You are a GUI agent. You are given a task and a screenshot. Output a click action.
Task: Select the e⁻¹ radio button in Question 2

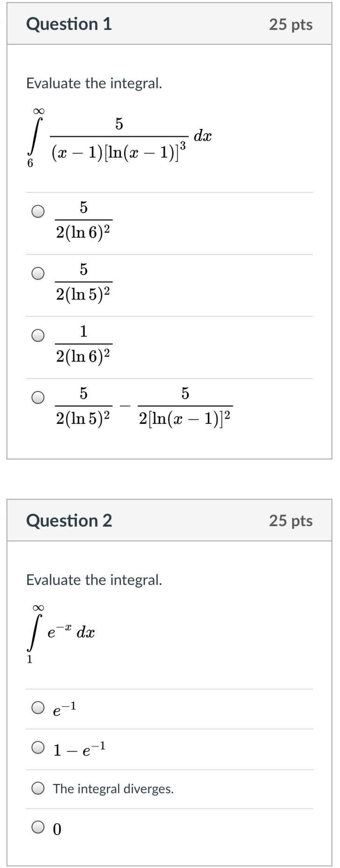(x=38, y=708)
